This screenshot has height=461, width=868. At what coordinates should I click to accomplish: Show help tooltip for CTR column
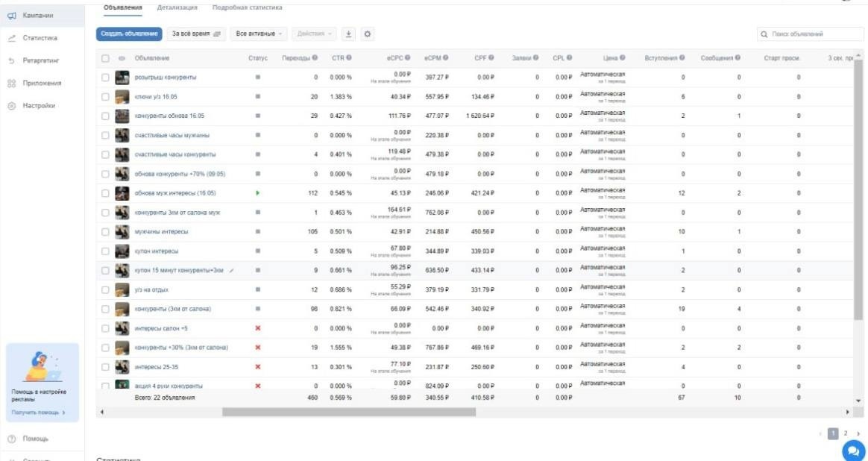click(x=349, y=57)
